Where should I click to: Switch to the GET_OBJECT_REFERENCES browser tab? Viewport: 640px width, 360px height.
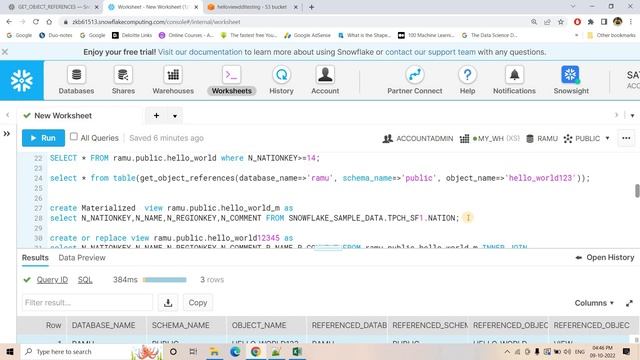53,7
